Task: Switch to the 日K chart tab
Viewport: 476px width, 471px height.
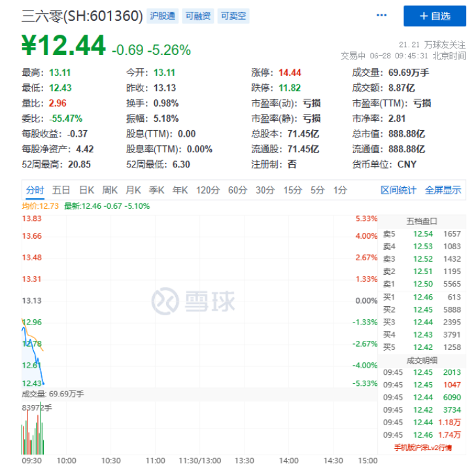Action: click(x=86, y=190)
